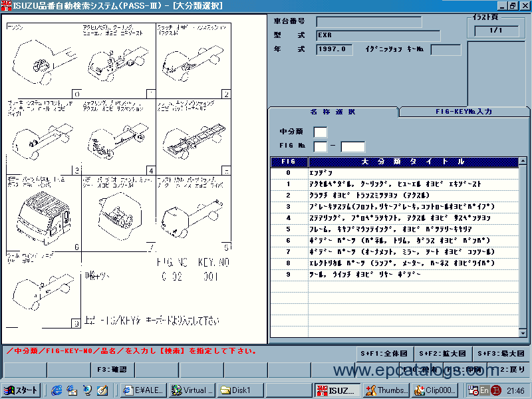Viewport: 532px width, 399px height.
Task: Click the scheduler icon in system tray
Action: (x=473, y=390)
